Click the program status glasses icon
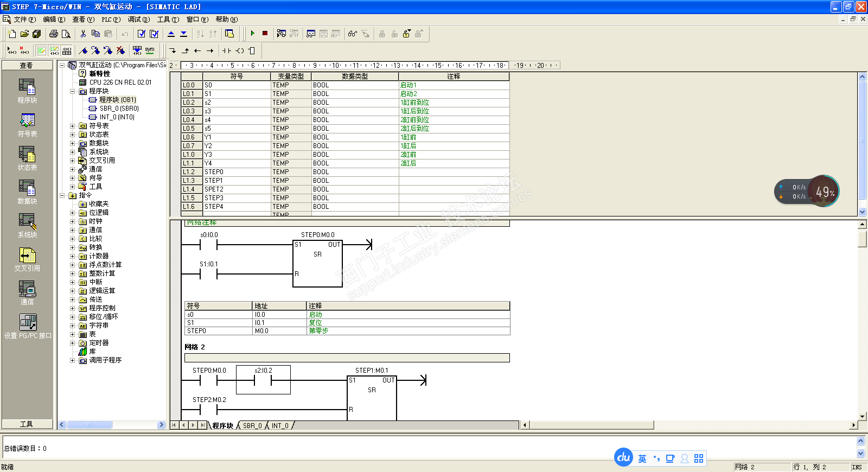Viewport: 868px width, 472px height. coord(353,34)
